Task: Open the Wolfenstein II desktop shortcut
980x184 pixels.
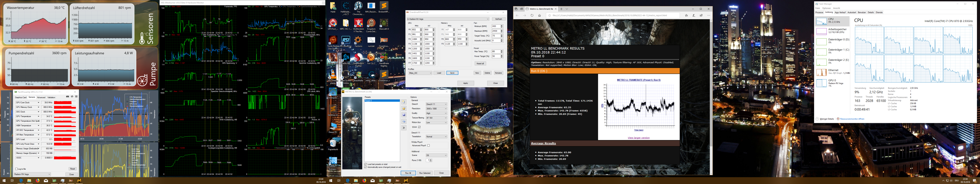Action: (358, 26)
